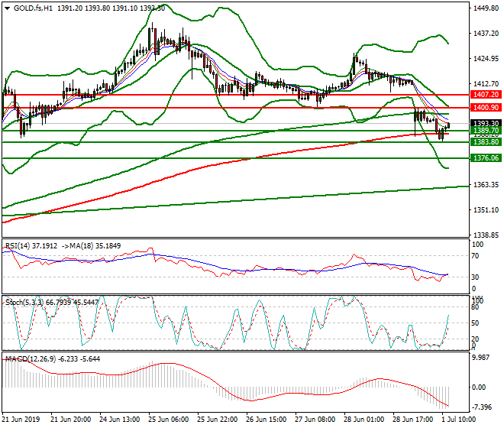Viewport: 504px width, 428px height.
Task: Click the 28 Jun 17:00 time axis label
Action: click(412, 420)
